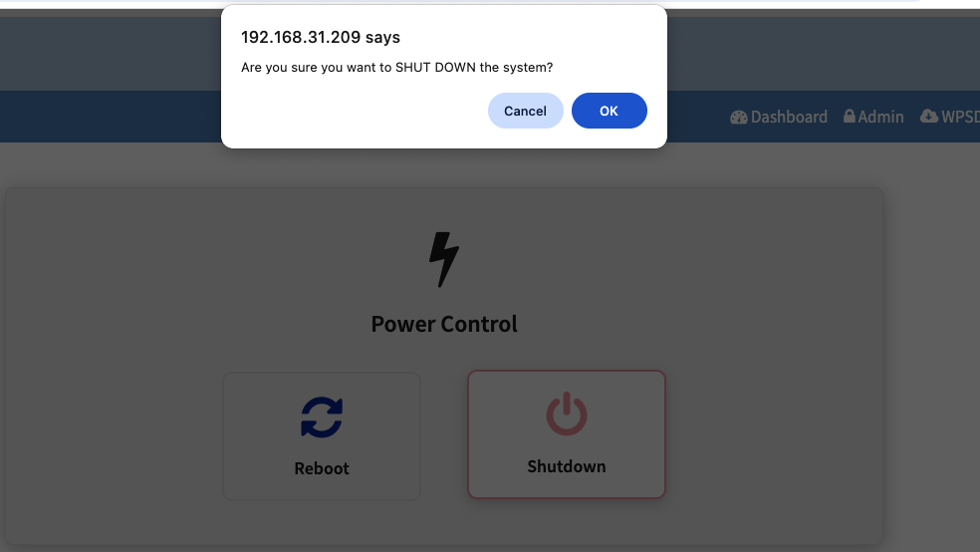The width and height of the screenshot is (980, 552).
Task: Click the lightning bolt power icon
Action: pyautogui.click(x=444, y=259)
